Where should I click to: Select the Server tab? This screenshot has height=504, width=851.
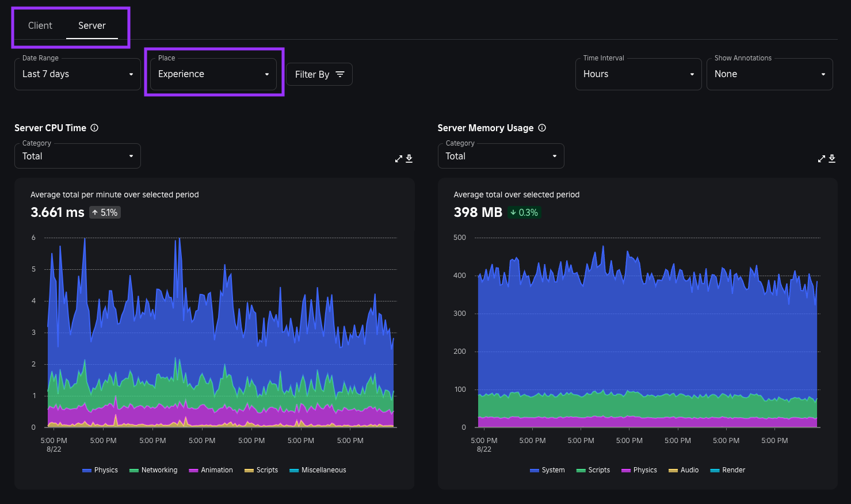click(x=92, y=25)
